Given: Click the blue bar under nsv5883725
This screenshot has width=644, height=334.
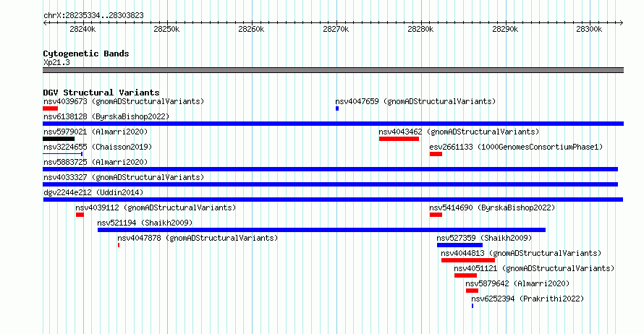Looking at the screenshot, I should click(330, 169).
